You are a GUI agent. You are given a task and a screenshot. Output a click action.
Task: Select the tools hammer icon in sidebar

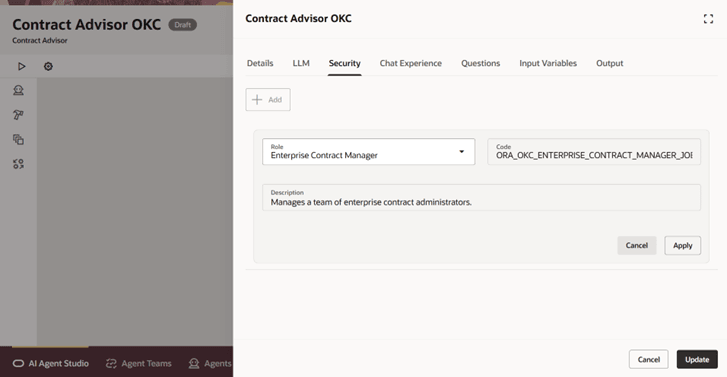tap(19, 115)
